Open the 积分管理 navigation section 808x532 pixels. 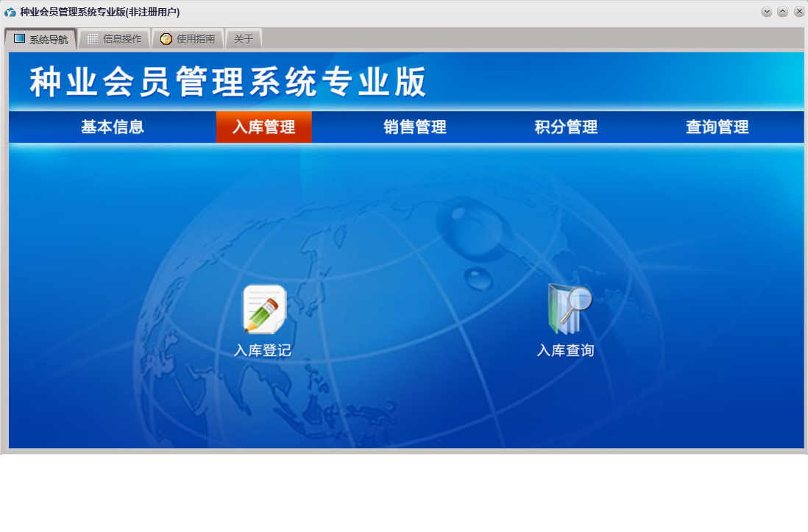pyautogui.click(x=566, y=127)
